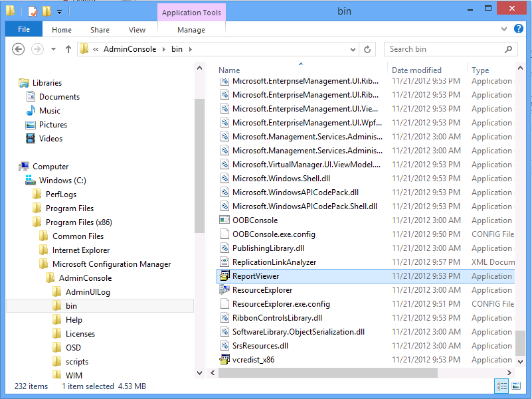
Task: Open the Home ribbon tab
Action: (x=61, y=30)
